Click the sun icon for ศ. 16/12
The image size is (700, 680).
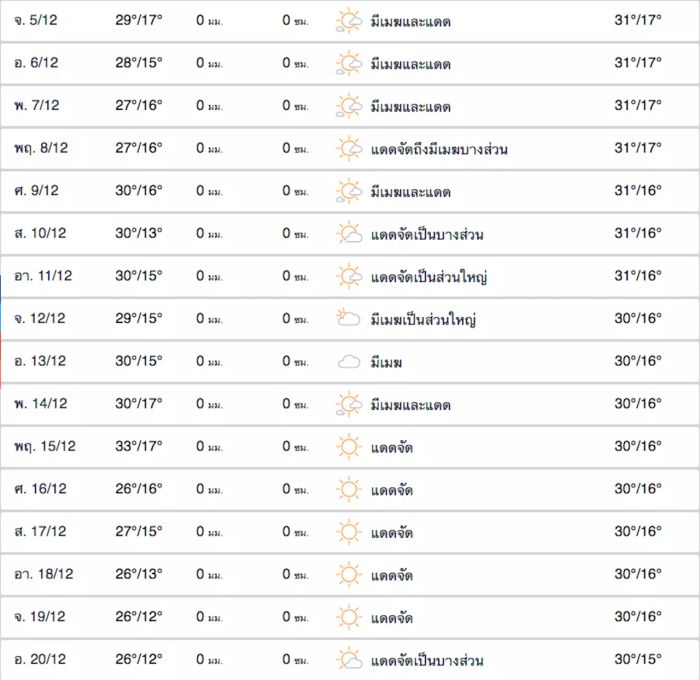(348, 490)
